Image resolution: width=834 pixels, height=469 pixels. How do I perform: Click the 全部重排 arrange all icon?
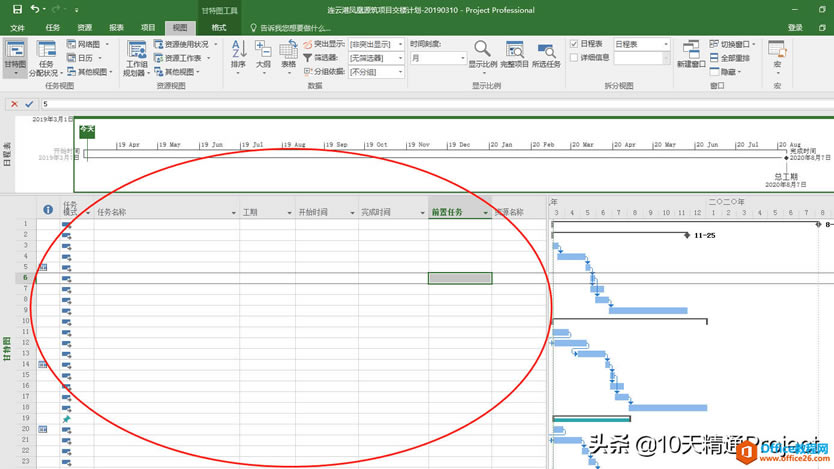point(714,58)
